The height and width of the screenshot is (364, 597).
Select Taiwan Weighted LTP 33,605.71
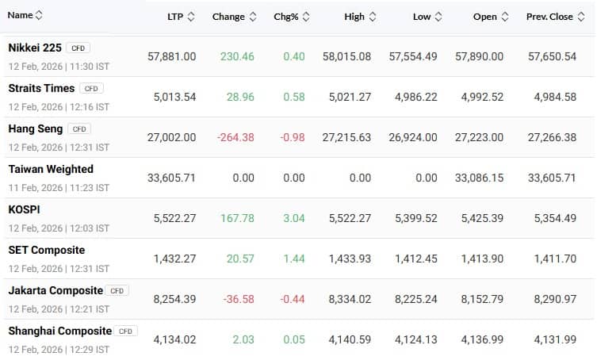pos(171,178)
